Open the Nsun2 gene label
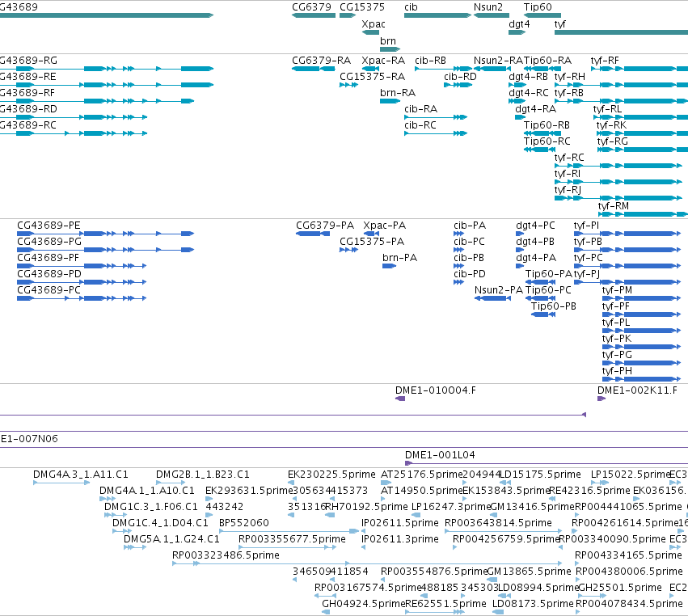 488,7
